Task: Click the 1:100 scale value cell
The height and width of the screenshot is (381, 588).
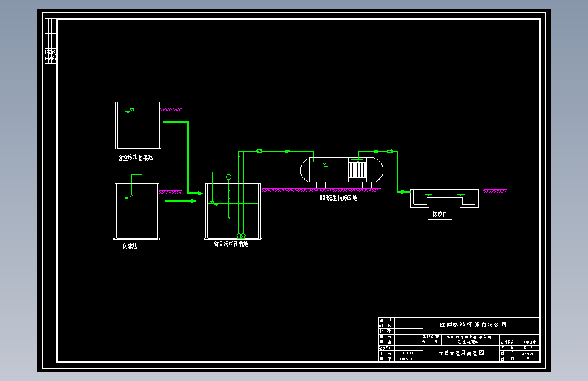Action: pyautogui.click(x=408, y=353)
